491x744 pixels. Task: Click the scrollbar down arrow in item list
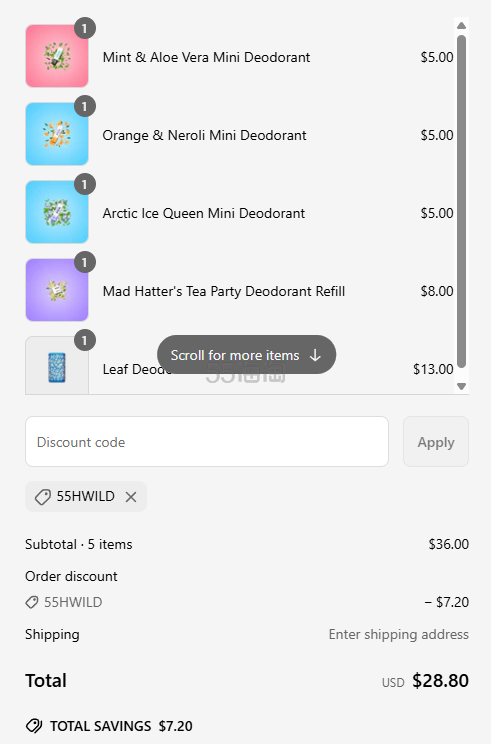[x=461, y=386]
